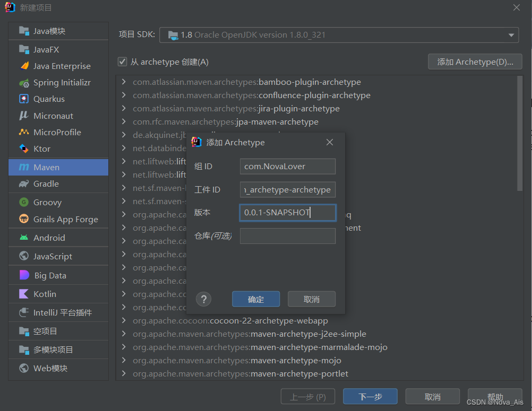The height and width of the screenshot is (411, 532).
Task: Click 确定 in Archetype dialog
Action: (256, 299)
